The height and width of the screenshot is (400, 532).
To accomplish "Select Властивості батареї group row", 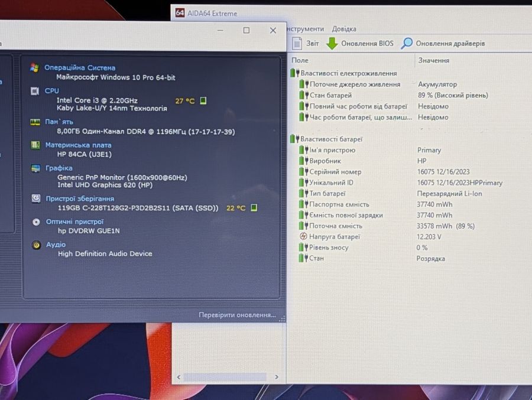I will [x=327, y=139].
